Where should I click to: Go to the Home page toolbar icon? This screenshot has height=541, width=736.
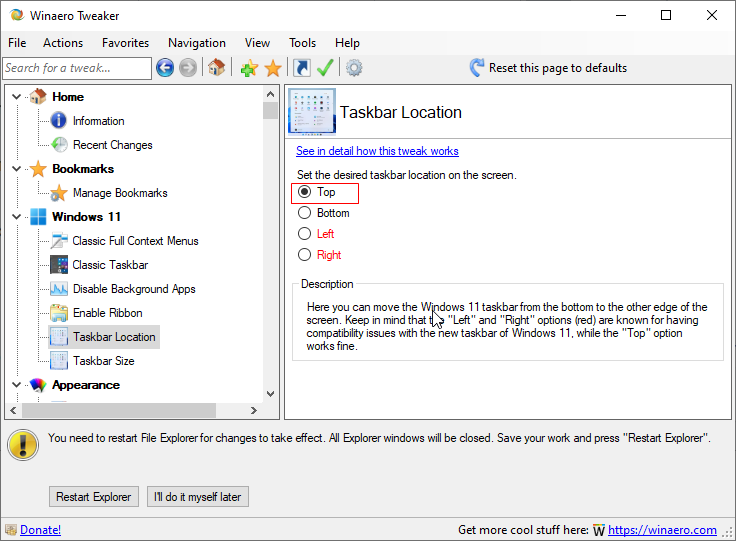click(216, 68)
